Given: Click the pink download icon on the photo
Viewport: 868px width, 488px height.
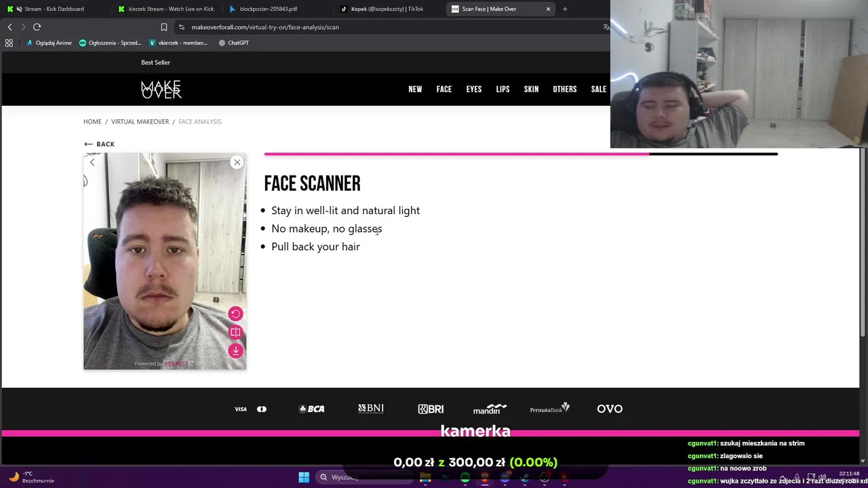Looking at the screenshot, I should coord(235,350).
